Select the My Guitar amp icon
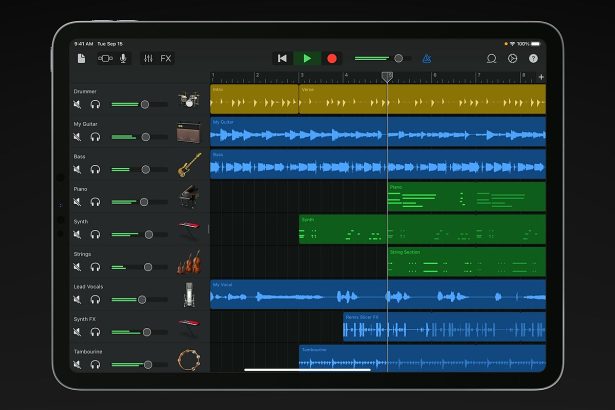The image size is (615, 410). tap(189, 132)
